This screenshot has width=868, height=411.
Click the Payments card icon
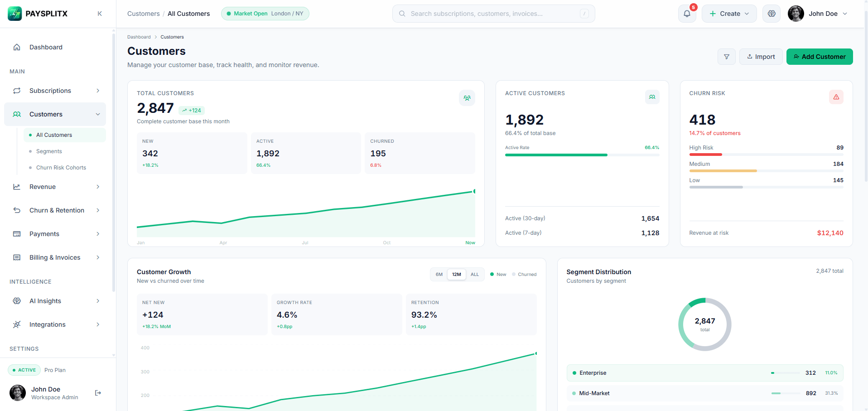tap(17, 234)
